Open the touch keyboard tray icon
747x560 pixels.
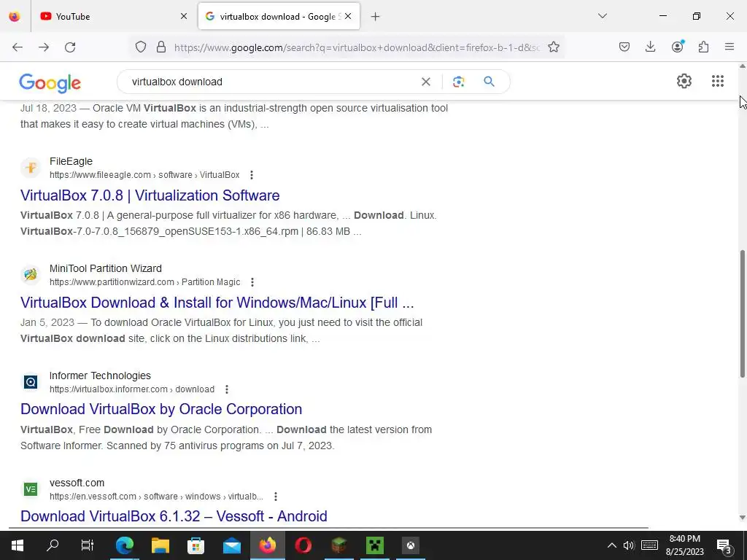649,545
